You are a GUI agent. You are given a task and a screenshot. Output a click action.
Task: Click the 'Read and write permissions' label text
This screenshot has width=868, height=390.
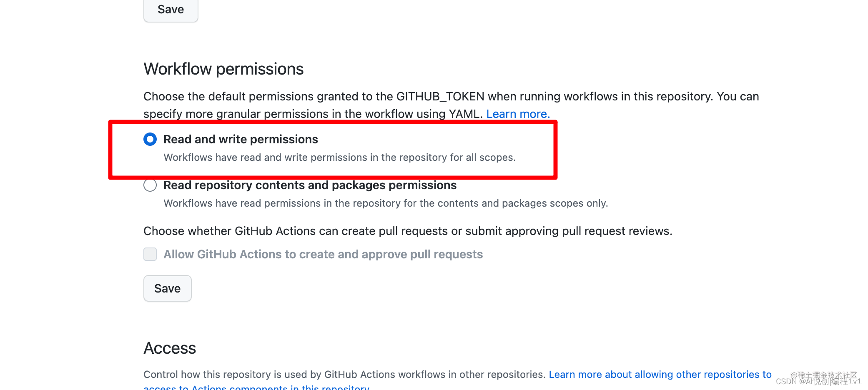point(241,139)
